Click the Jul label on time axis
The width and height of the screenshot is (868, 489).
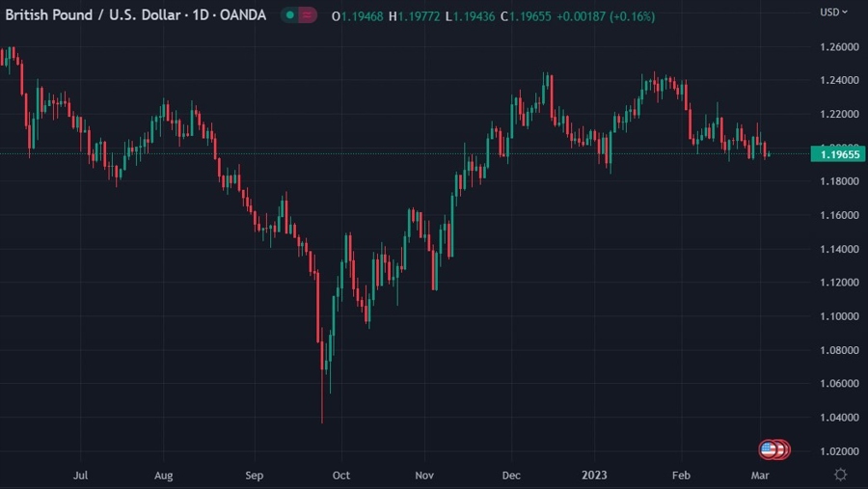pos(80,475)
